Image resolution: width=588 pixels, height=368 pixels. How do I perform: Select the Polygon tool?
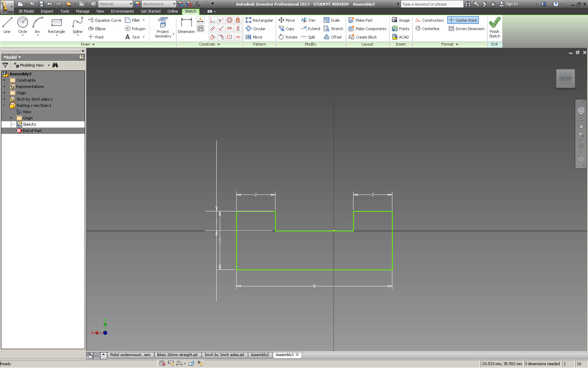pos(135,29)
